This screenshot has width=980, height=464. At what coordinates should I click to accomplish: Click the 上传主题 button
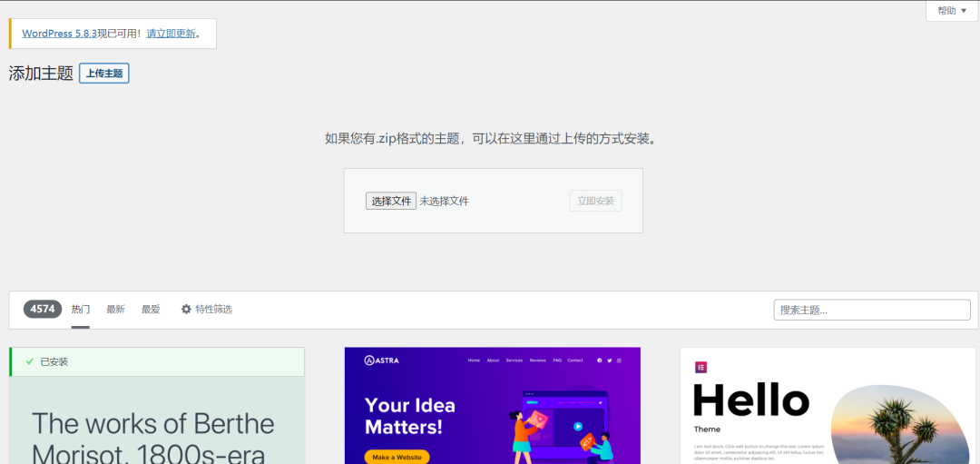point(103,74)
